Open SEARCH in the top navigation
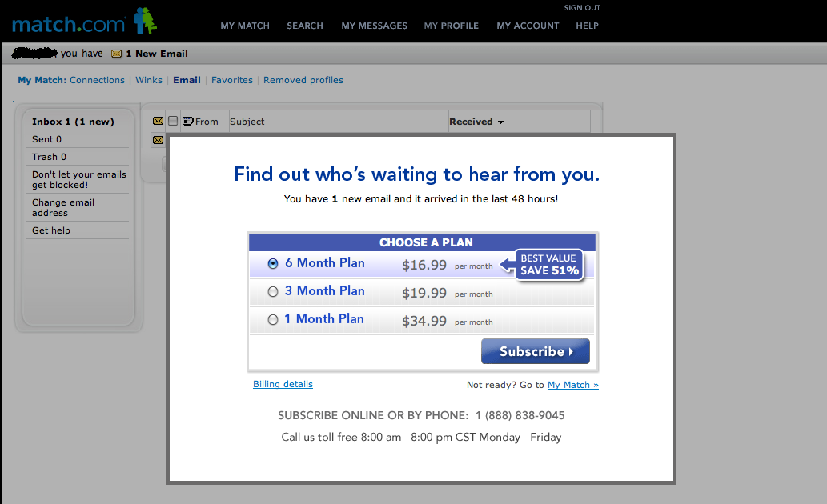The image size is (827, 504). coord(305,26)
